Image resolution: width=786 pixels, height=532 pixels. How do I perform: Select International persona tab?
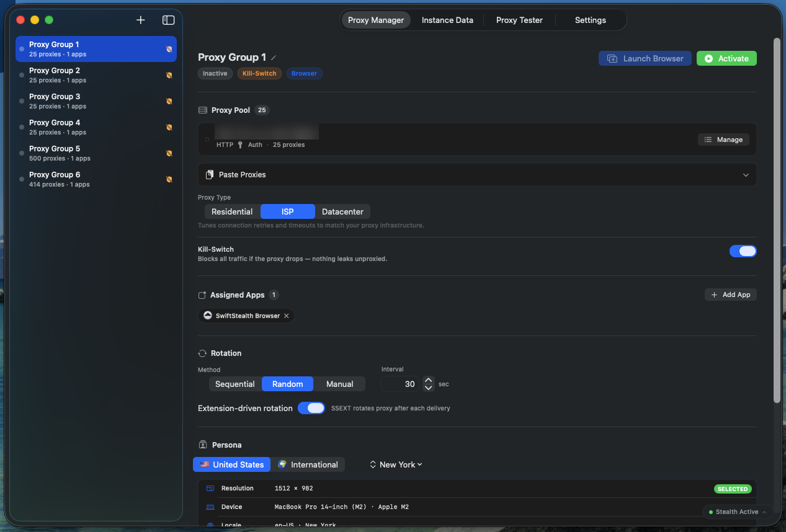point(308,464)
